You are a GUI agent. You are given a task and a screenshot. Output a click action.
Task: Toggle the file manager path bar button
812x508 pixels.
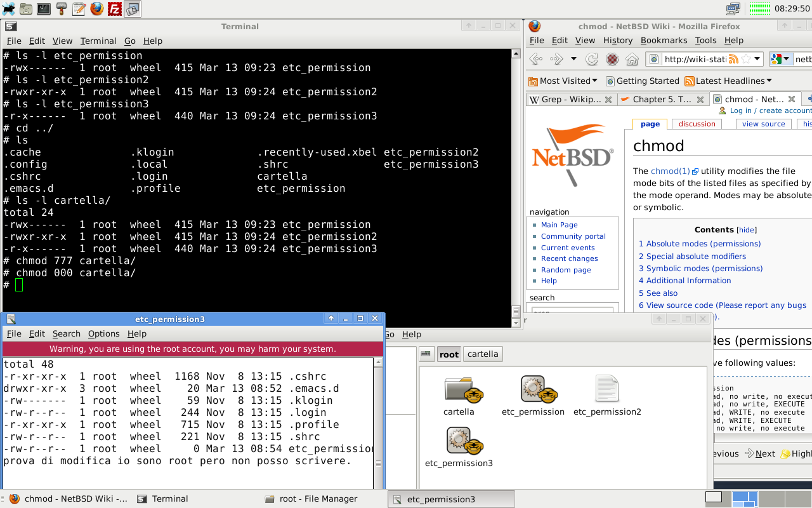(427, 354)
